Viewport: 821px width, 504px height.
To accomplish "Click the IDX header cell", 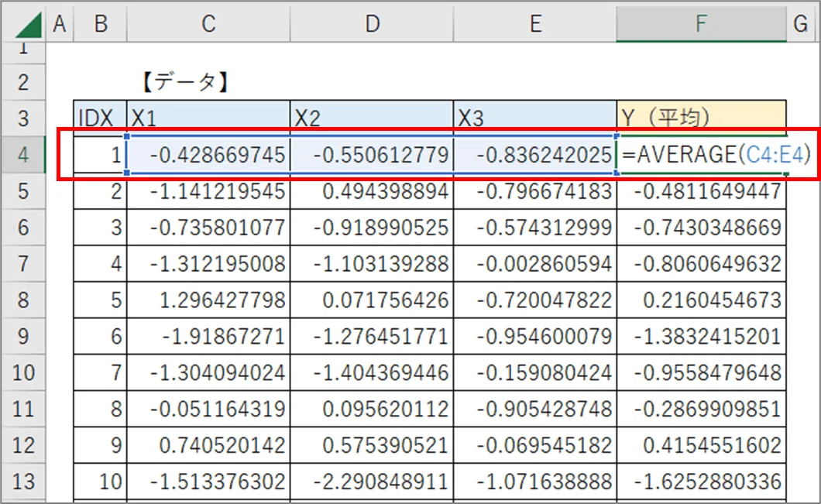I will click(100, 118).
